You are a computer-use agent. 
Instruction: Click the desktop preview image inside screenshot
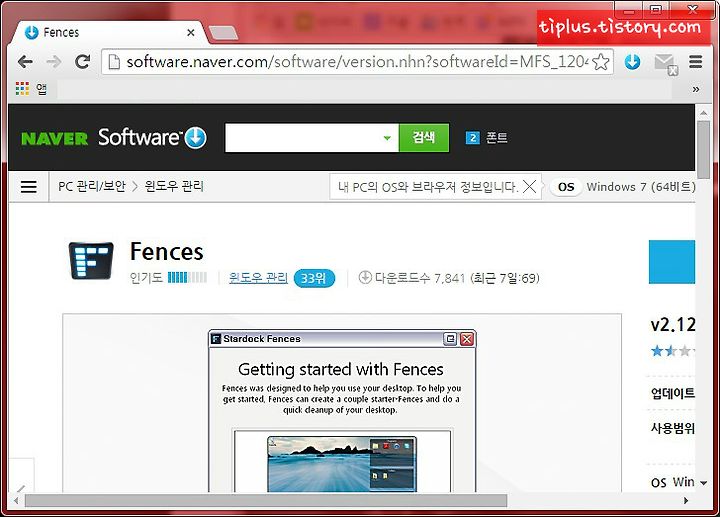point(342,464)
